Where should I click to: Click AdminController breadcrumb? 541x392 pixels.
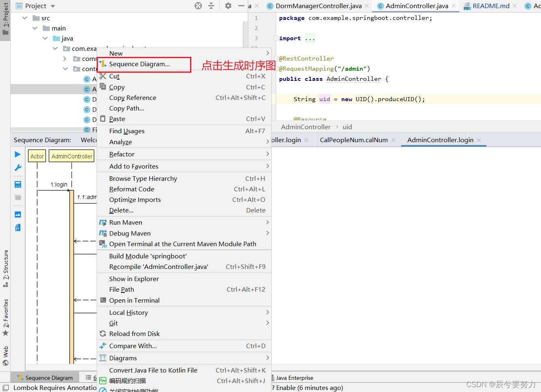[306, 127]
